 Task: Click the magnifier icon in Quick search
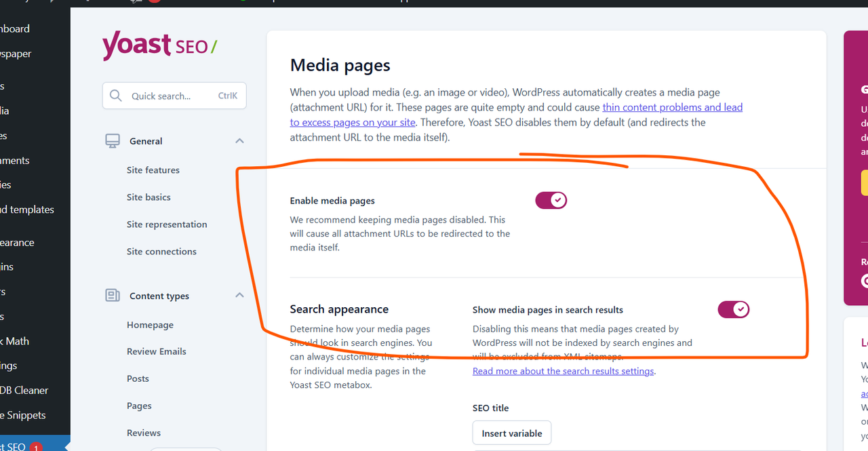(x=116, y=96)
